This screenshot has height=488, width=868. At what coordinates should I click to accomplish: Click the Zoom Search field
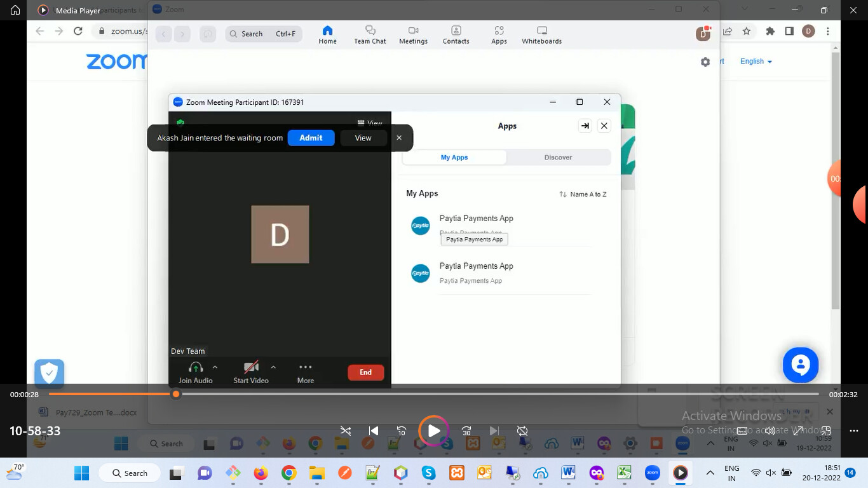[264, 34]
